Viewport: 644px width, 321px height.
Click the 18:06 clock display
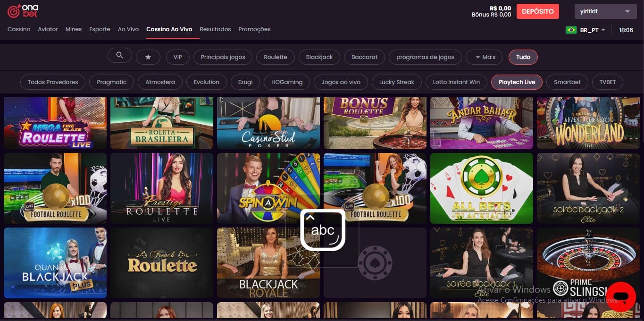626,30
